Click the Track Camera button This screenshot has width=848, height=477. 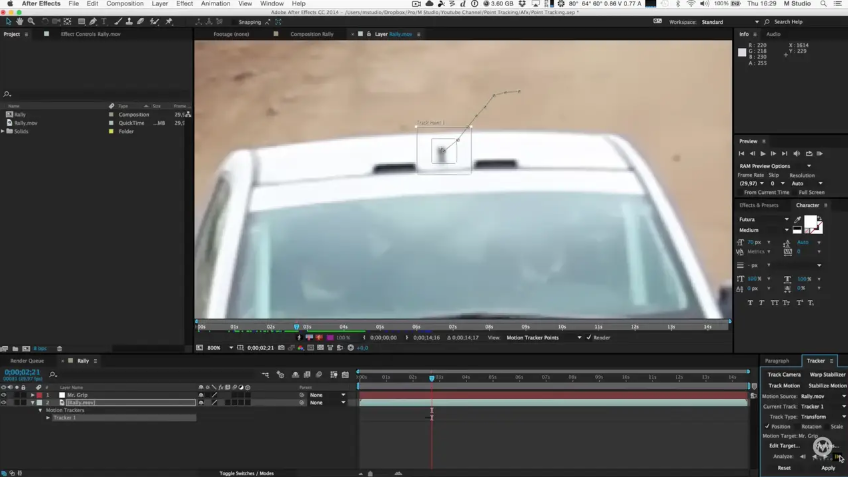[784, 374]
